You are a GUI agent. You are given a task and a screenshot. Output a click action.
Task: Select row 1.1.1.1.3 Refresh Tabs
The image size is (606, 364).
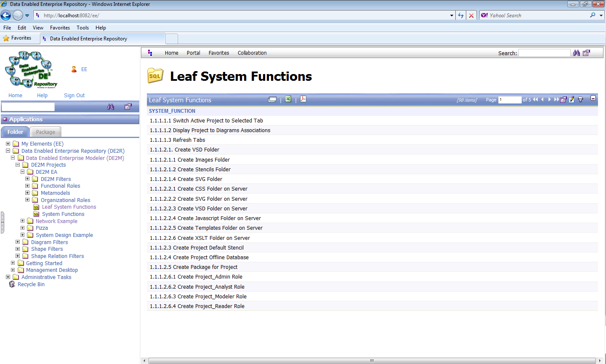pos(372,140)
